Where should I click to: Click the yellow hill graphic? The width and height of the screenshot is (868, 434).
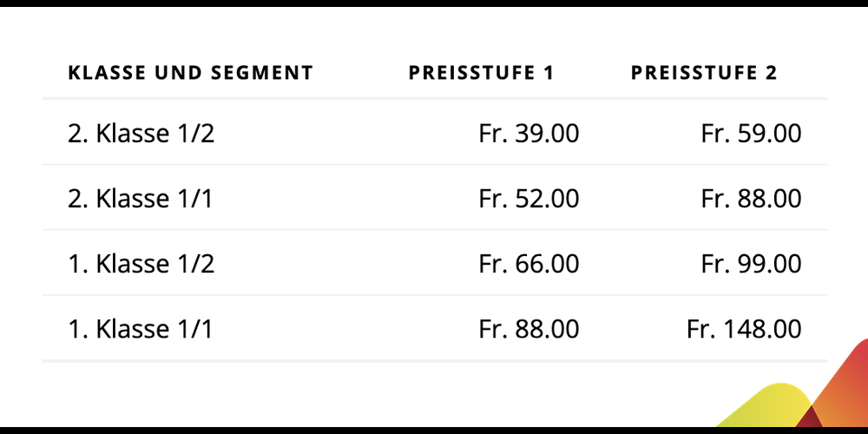(769, 407)
